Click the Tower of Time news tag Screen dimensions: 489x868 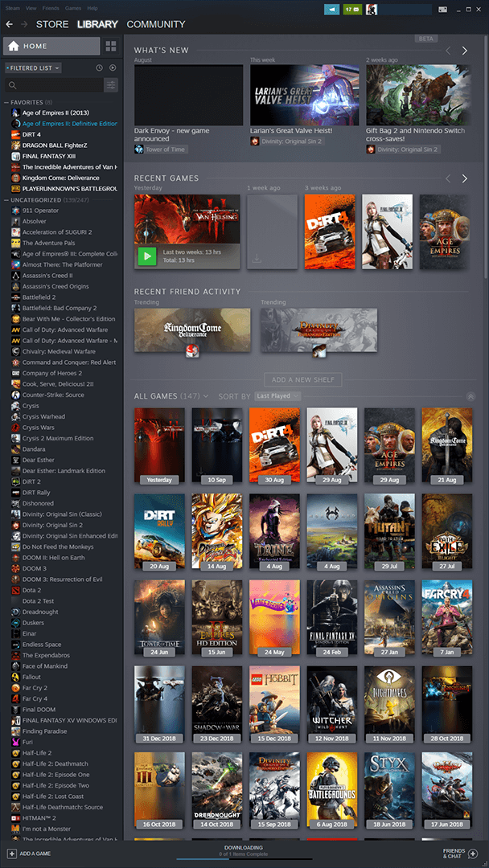161,149
